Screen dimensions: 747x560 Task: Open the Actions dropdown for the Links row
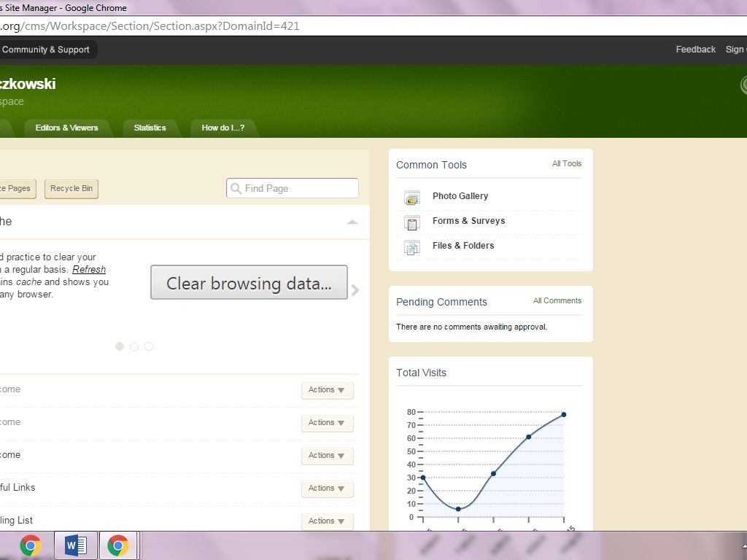coord(327,489)
